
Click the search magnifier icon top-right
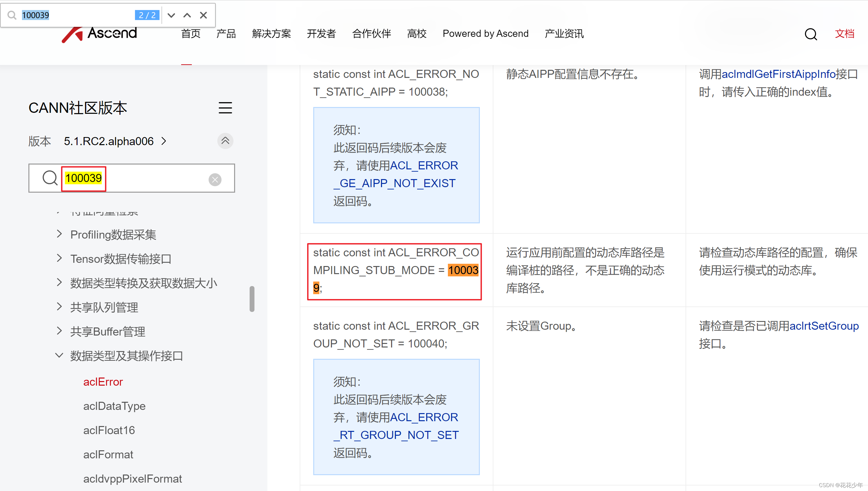click(x=811, y=34)
